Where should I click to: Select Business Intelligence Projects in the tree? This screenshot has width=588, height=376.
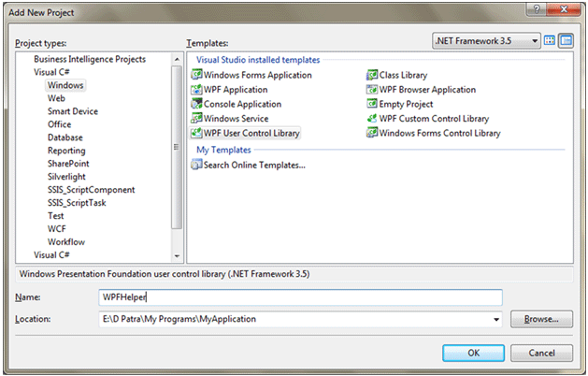pos(91,59)
